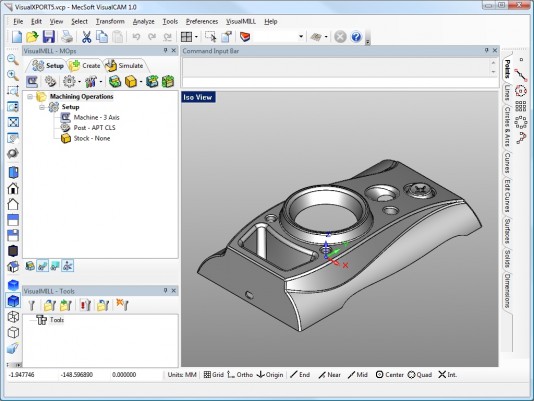Click the Print icon
The image size is (534, 401).
point(67,37)
